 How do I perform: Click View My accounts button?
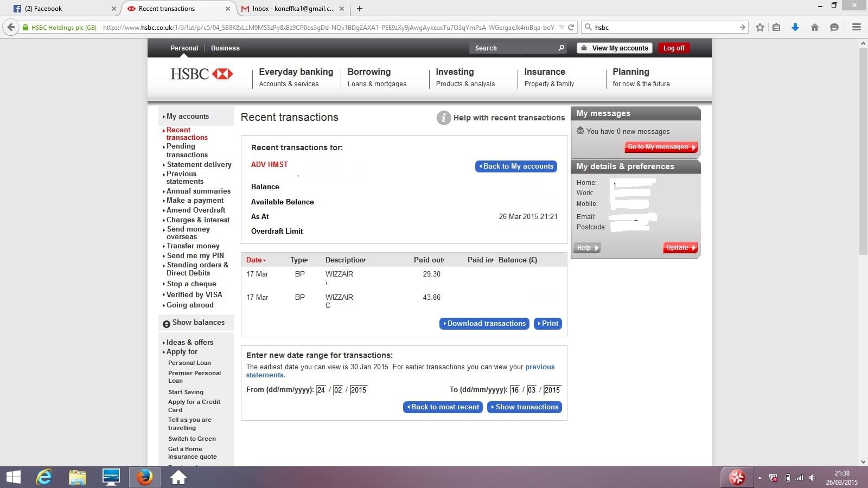point(615,48)
